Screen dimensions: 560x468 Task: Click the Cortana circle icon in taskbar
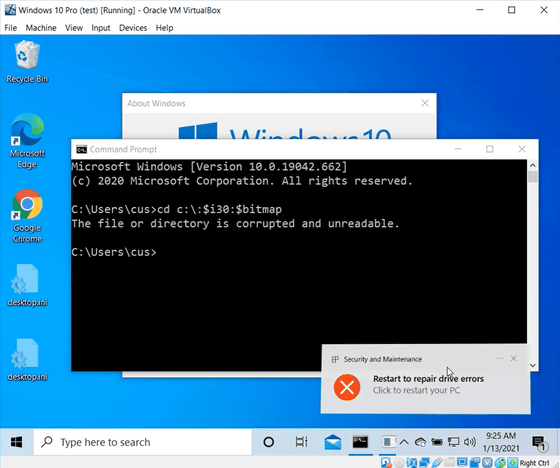[269, 442]
